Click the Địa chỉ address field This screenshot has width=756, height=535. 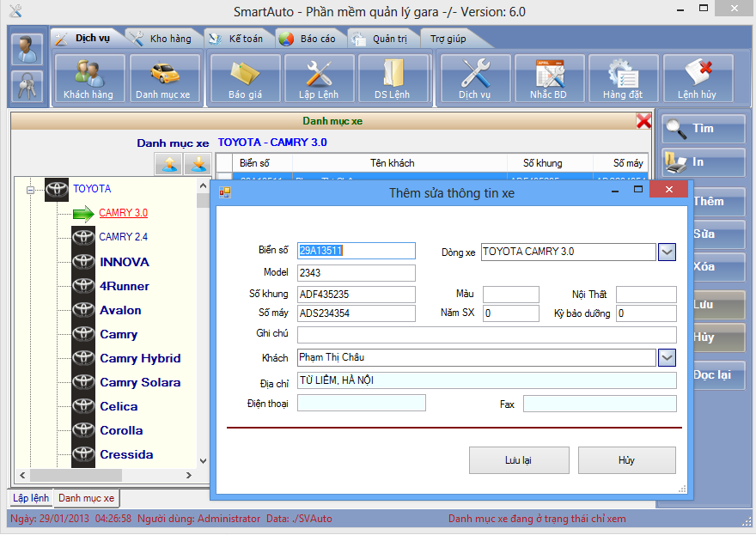(x=487, y=380)
